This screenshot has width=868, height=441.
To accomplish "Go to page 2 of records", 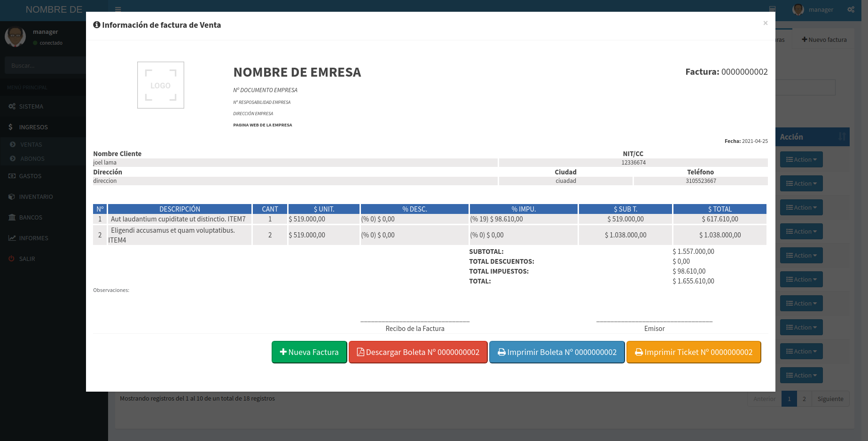I will click(804, 399).
